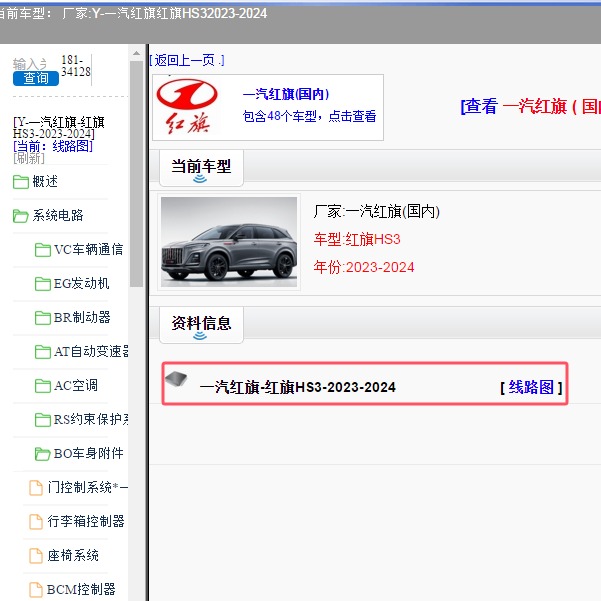Open the 座椅系统 document item
This screenshot has width=601, height=601.
73,555
